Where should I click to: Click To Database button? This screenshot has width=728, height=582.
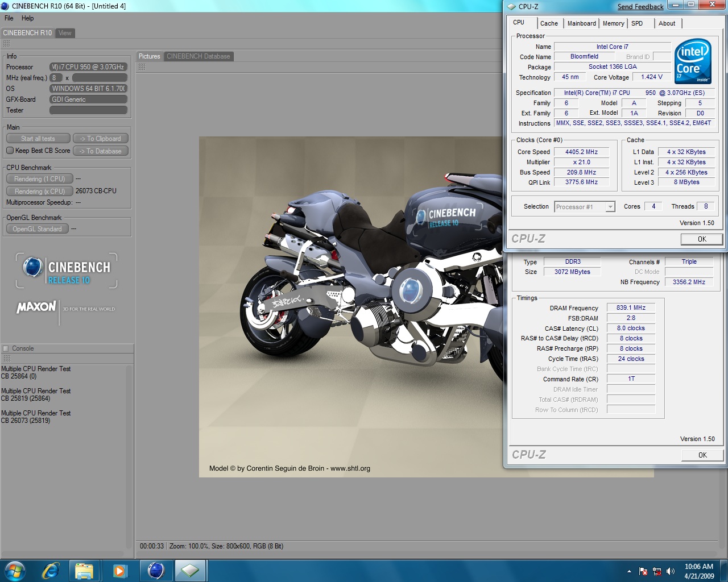[101, 151]
